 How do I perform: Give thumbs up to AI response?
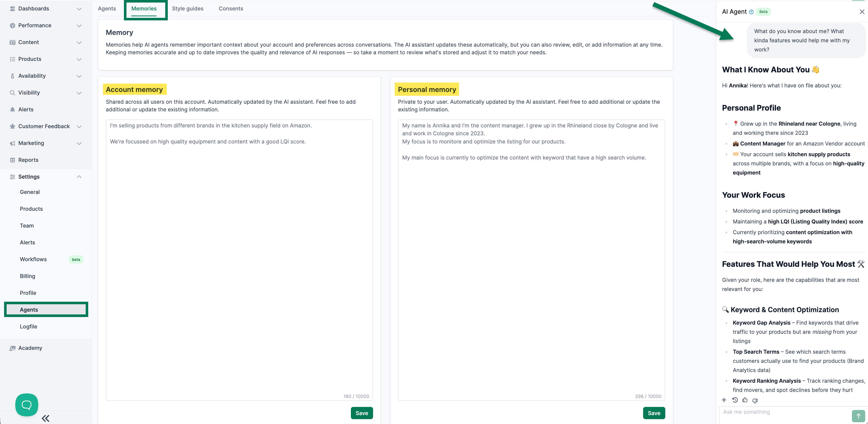point(745,400)
